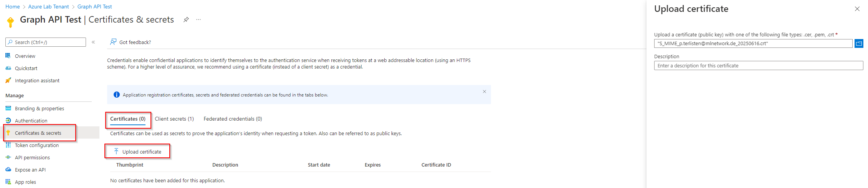Open Expose an API
Screen dimensions: 868x188
click(30, 170)
